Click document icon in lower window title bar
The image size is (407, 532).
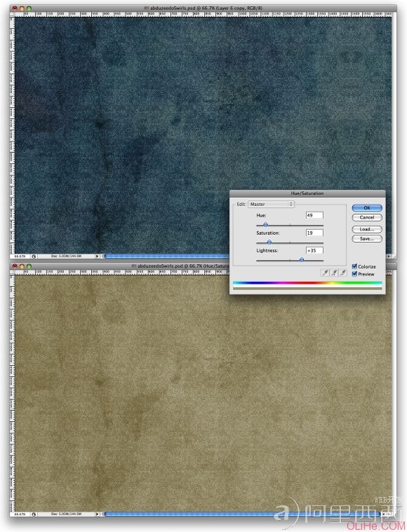(x=133, y=266)
